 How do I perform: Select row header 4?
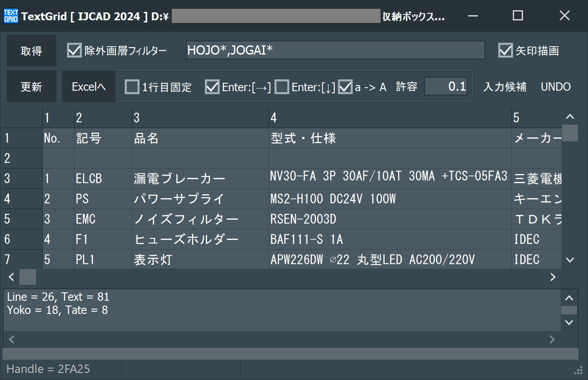click(x=22, y=199)
